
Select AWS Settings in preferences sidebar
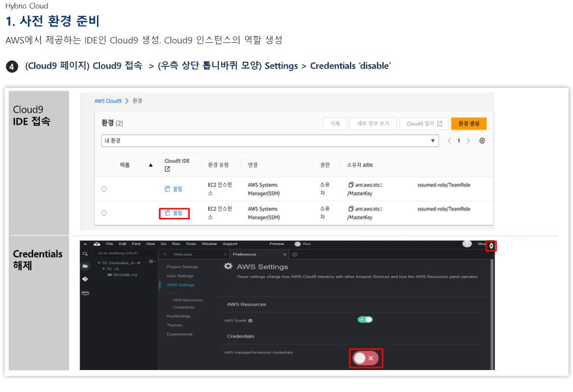point(181,285)
